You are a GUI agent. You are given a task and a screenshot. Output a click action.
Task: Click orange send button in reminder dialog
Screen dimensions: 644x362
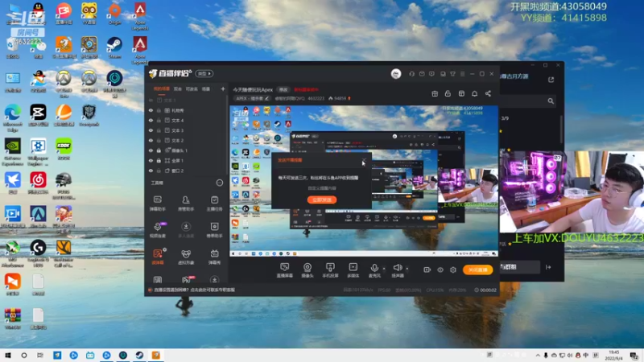[x=322, y=200]
